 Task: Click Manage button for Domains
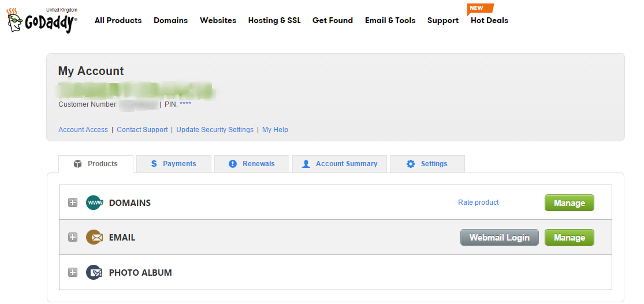coord(569,203)
